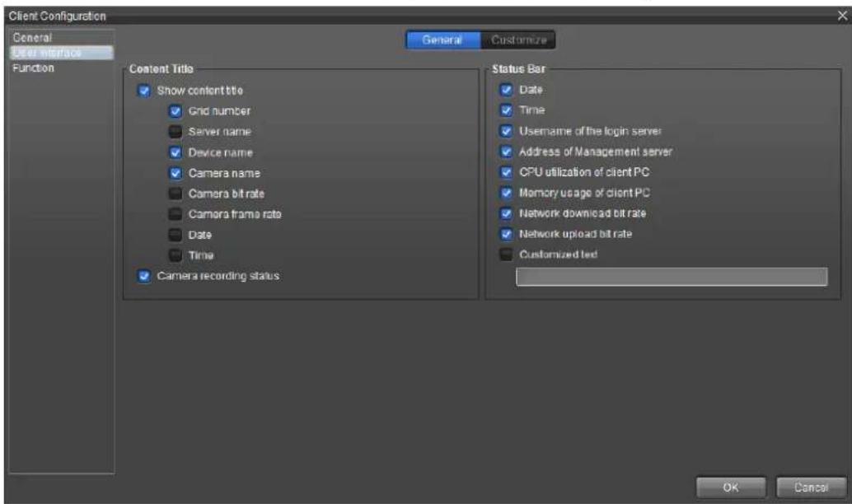Disable Memory usage of client PC
The height and width of the screenshot is (504, 852).
coord(506,193)
